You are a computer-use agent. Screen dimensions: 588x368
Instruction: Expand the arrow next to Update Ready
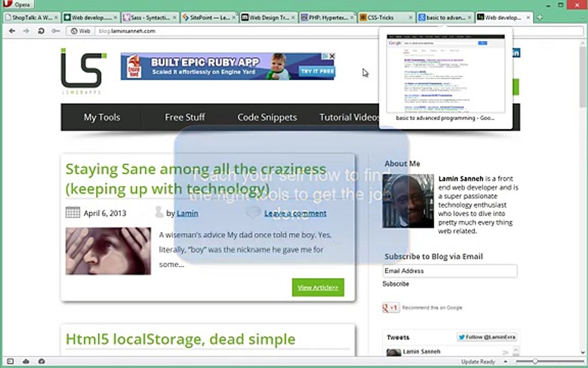point(505,362)
